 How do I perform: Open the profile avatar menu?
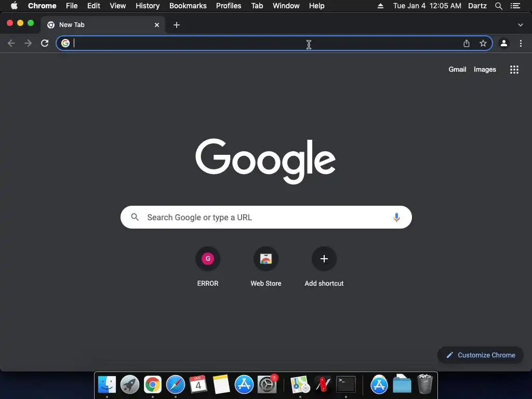click(504, 43)
